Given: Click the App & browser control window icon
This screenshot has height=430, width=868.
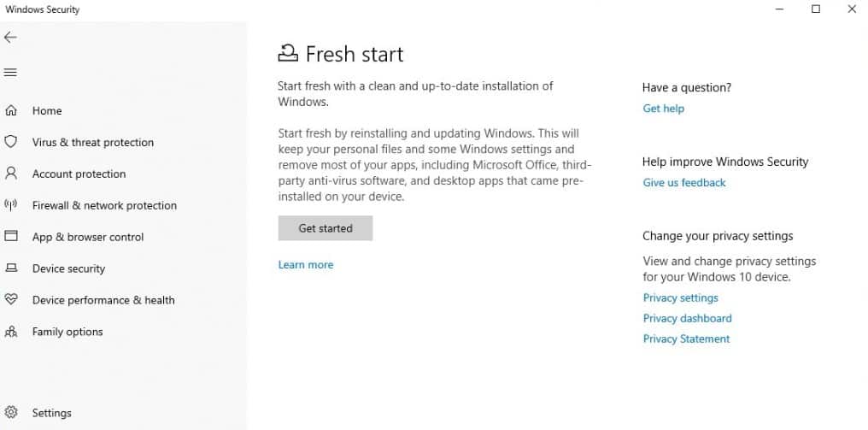Looking at the screenshot, I should (11, 236).
